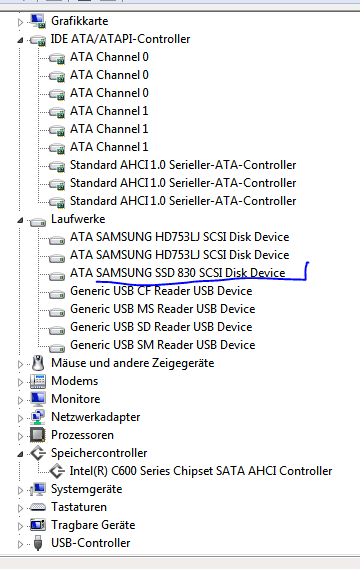This screenshot has width=360, height=569.
Task: Select the first ATA Channel 0 entry
Action: point(109,57)
